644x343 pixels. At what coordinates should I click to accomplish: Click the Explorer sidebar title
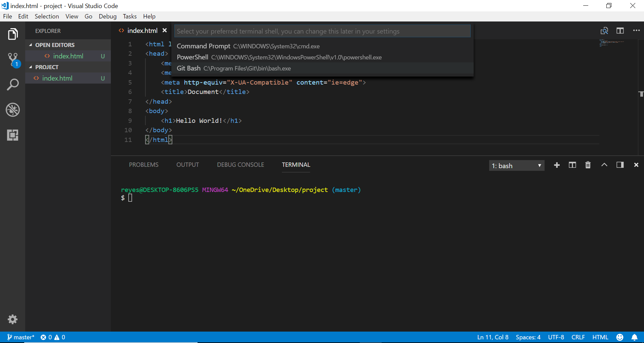[48, 31]
